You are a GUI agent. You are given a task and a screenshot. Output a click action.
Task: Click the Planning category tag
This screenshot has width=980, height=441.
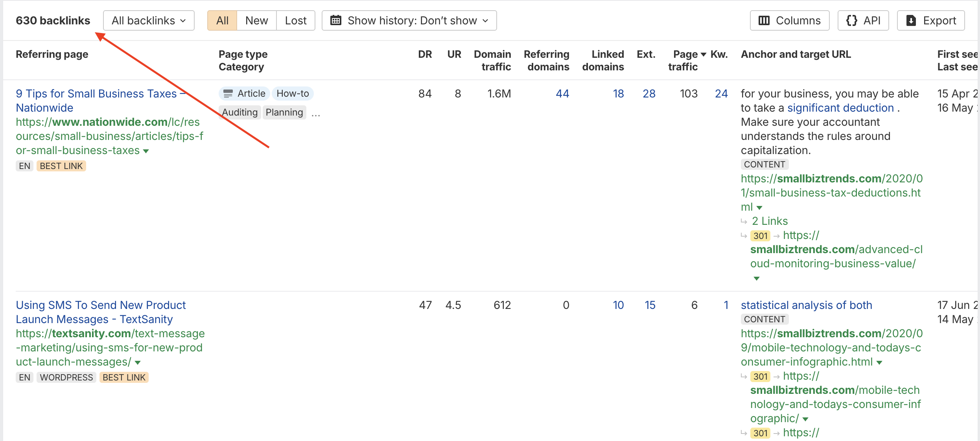pyautogui.click(x=284, y=112)
